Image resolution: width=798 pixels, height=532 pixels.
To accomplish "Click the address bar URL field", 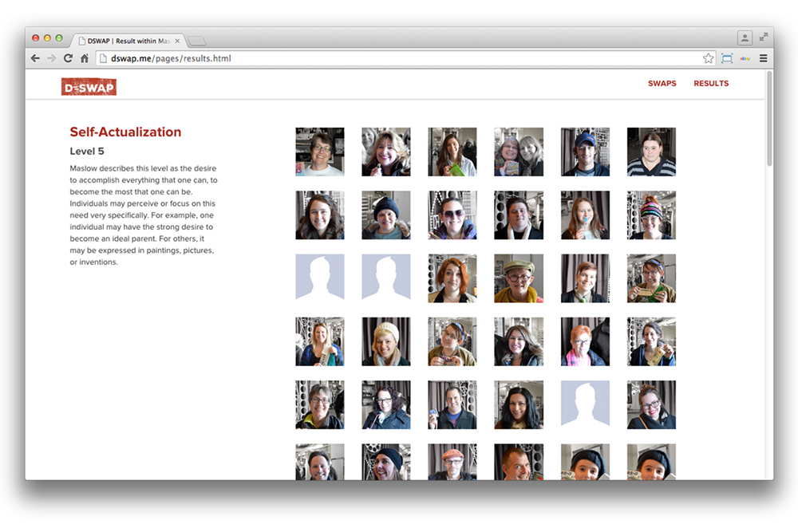I will 399,58.
